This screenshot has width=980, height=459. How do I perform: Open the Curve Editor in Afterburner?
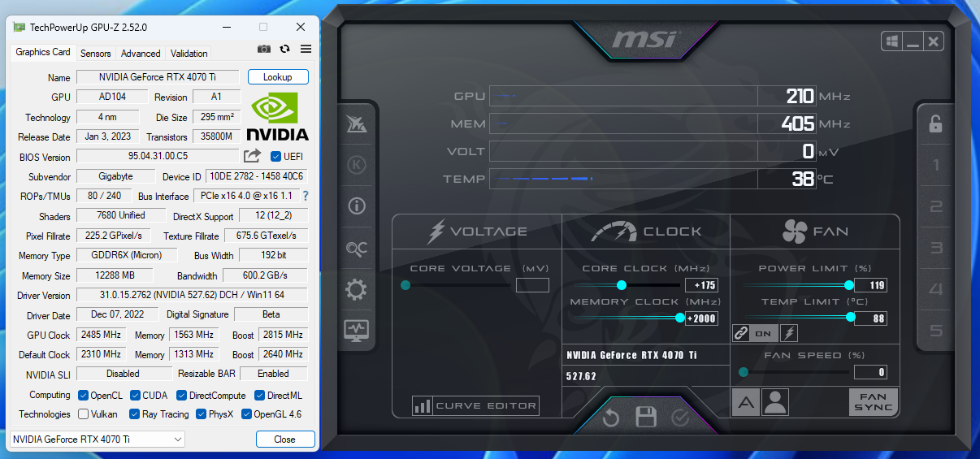click(x=475, y=405)
